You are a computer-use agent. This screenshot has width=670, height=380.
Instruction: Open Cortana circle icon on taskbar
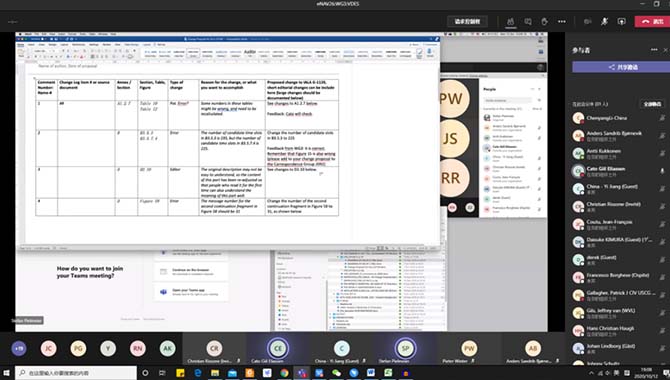145,373
